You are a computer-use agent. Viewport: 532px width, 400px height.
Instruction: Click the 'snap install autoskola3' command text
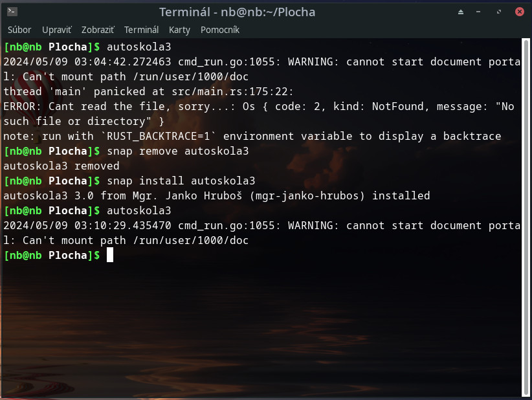[181, 181]
